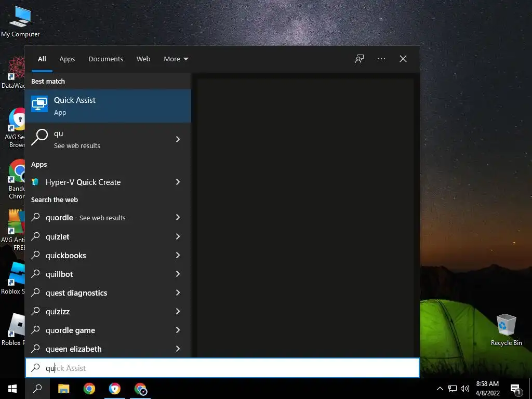Viewport: 532px width, 399px height.
Task: Click the Hyper-V Quick Create app icon
Action: click(x=35, y=182)
